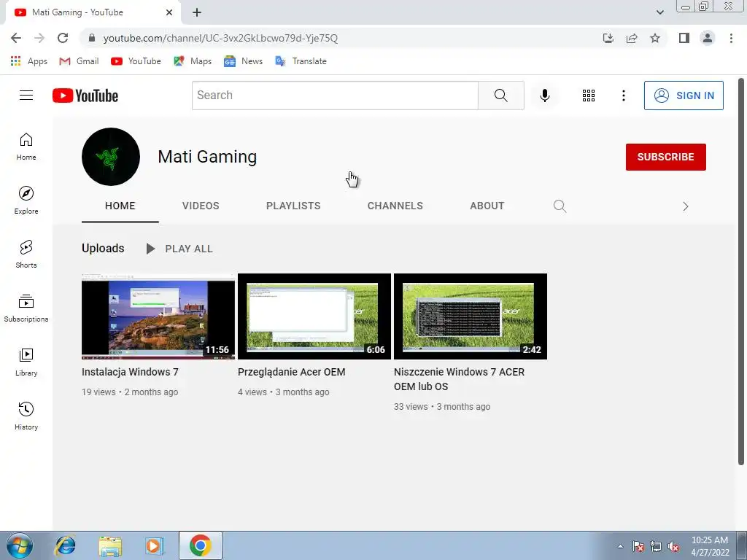
Task: Click title 'Niszczenie Windows 7 ACER OEM lub OS'
Action: pyautogui.click(x=460, y=379)
